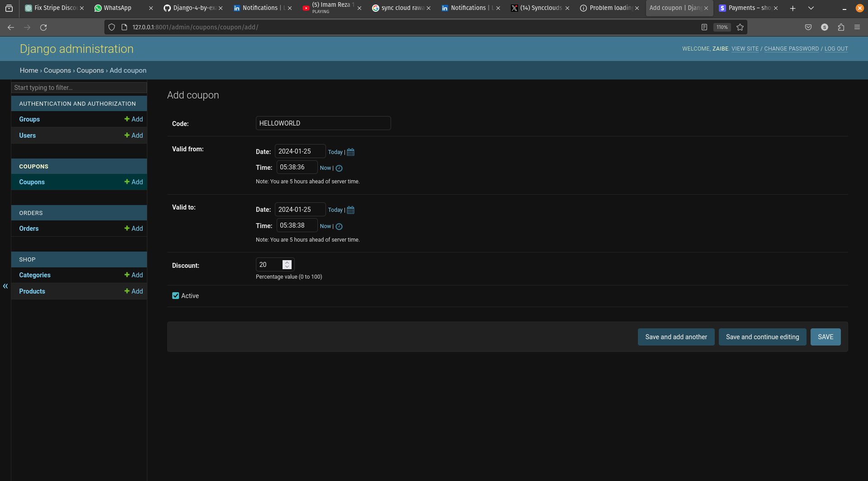868x481 pixels.
Task: Open the account avatar icon in toolbar
Action: point(825,27)
